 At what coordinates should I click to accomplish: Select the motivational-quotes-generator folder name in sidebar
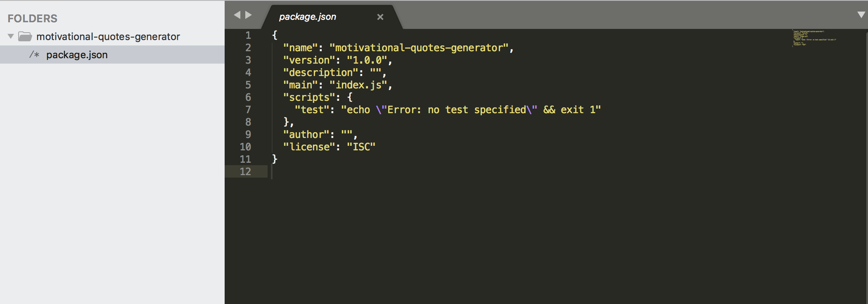[108, 37]
